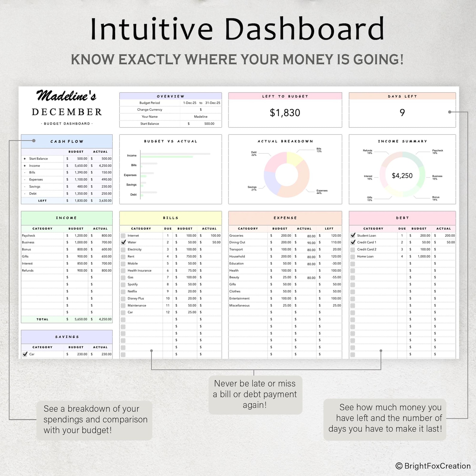
Task: Tick the Rent bill checkbox
Action: tap(123, 257)
